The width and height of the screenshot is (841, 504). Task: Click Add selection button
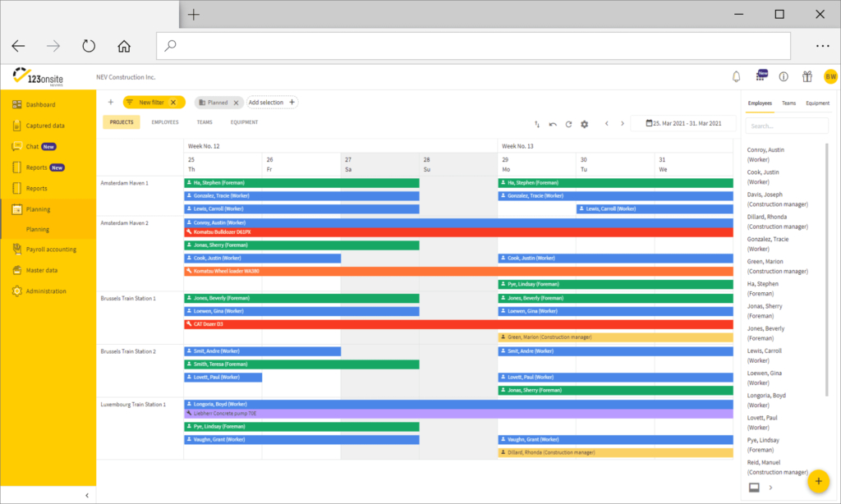[x=272, y=102]
